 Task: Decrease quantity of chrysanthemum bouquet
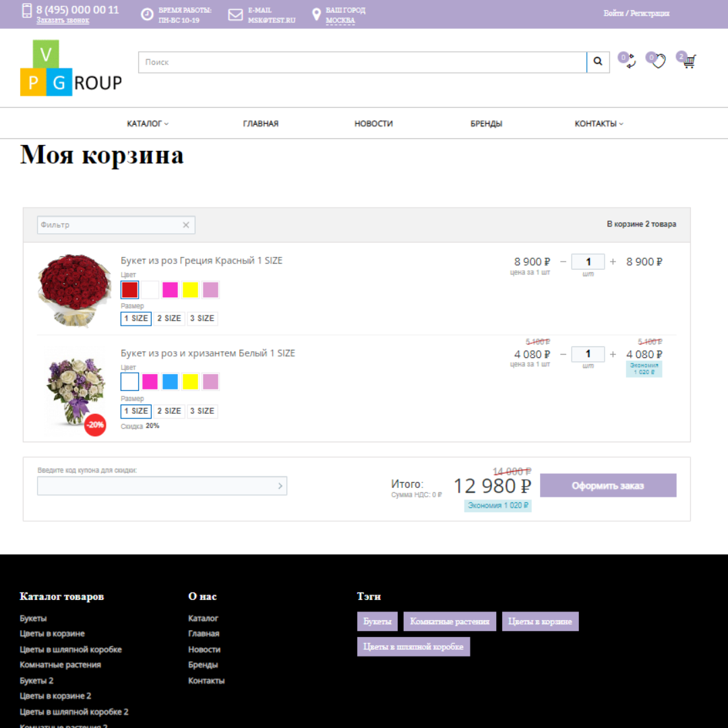564,354
